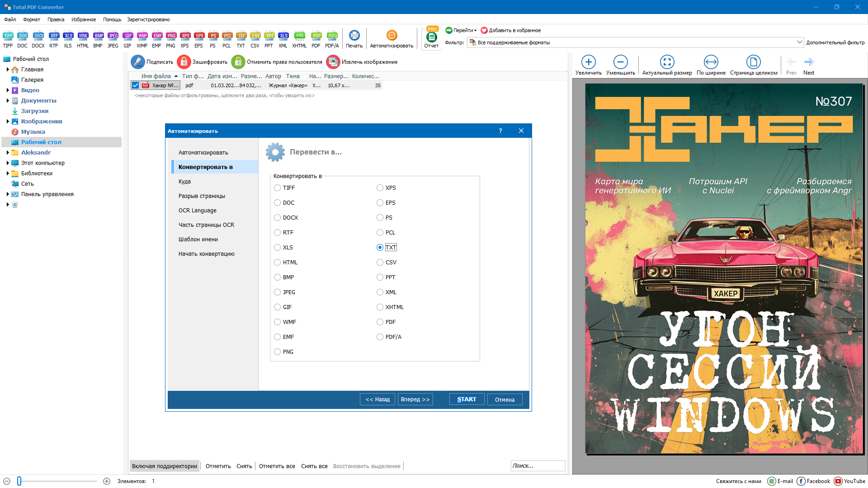Expand the Главная tree node
The image size is (868, 488).
8,70
